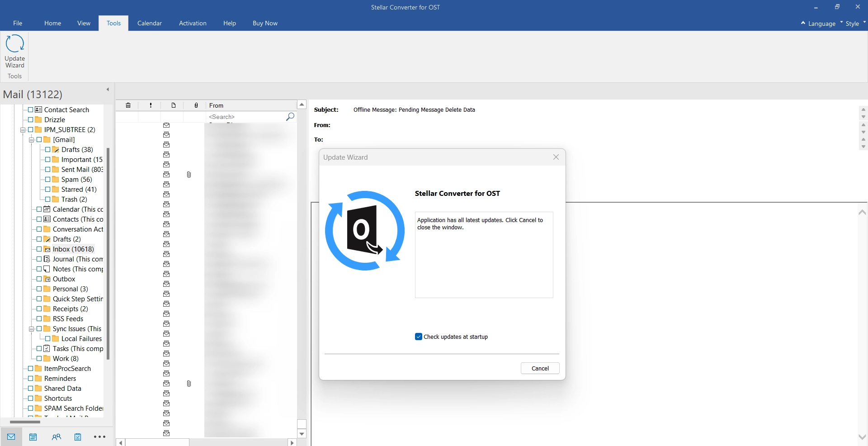Screen dimensions: 868x446
Task: Click the Tasks folder icon in tree
Action: (x=47, y=349)
